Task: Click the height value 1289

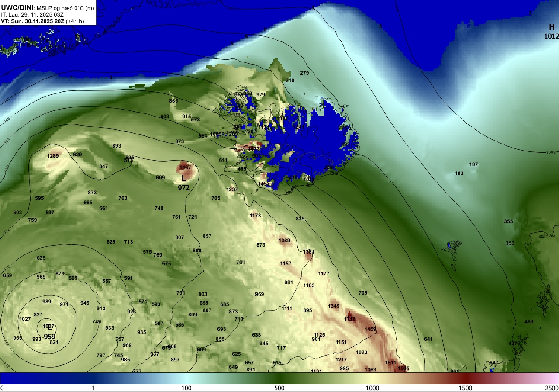Action: point(53,156)
